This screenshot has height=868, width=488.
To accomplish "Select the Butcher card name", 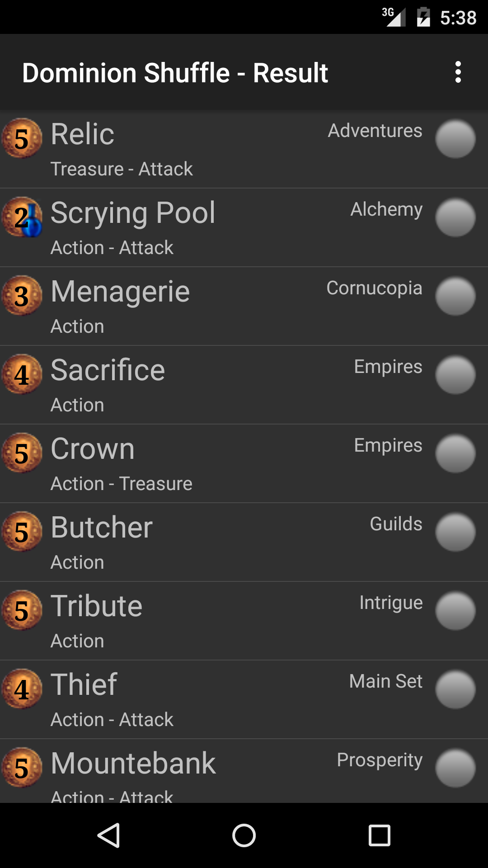I will coord(102,527).
